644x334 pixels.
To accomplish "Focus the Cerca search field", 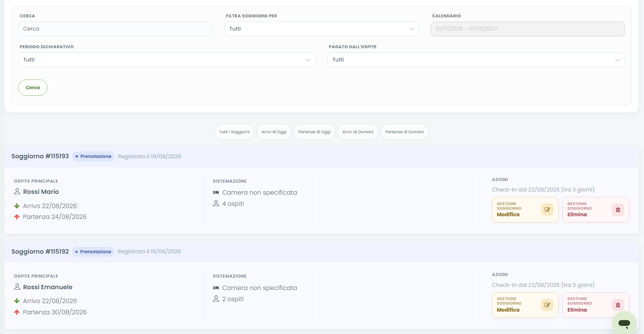I will [x=115, y=29].
